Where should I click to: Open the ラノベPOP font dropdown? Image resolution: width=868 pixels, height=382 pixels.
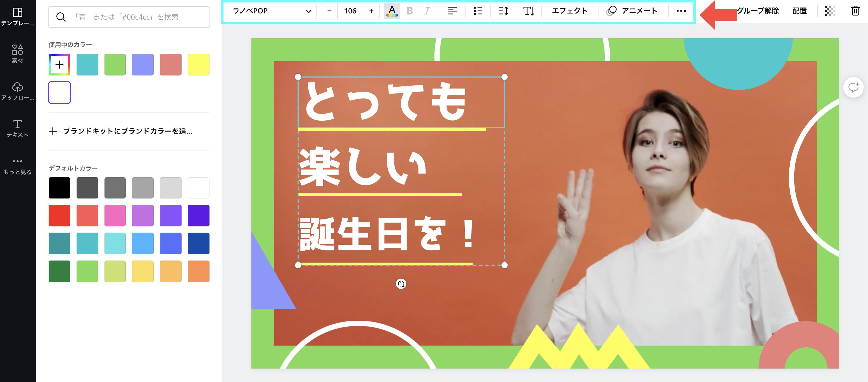click(272, 11)
